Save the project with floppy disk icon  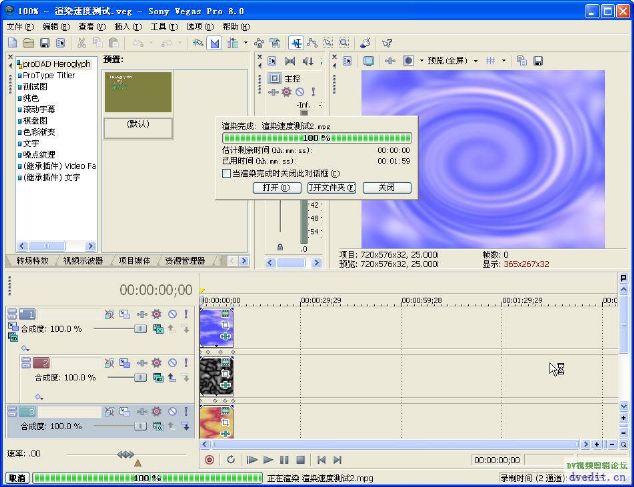pos(44,43)
